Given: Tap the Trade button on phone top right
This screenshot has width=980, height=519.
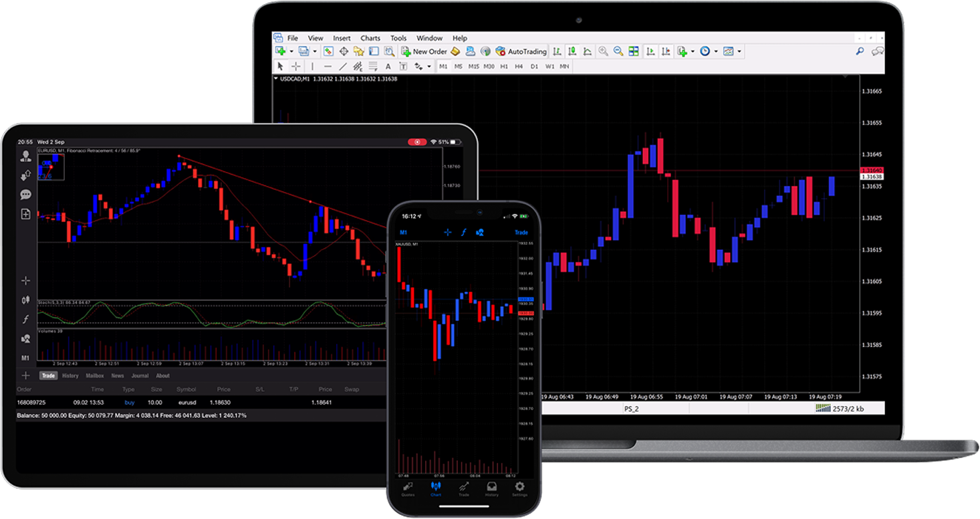Looking at the screenshot, I should point(521,232).
